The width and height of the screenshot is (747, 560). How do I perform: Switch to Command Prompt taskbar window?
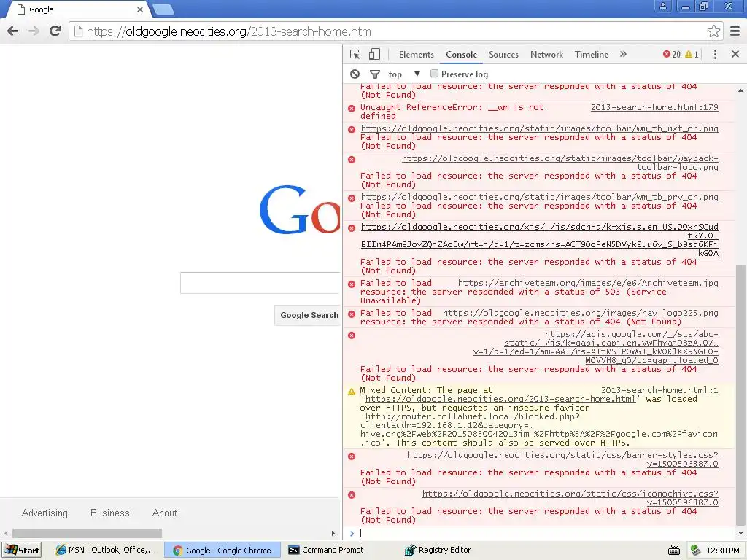tap(326, 550)
